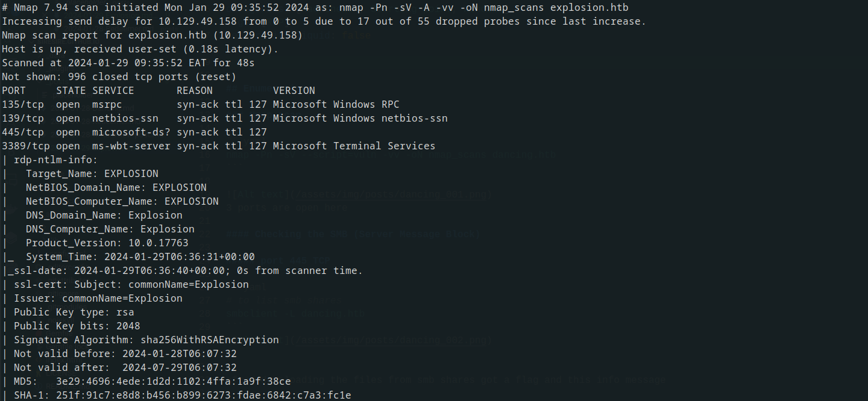This screenshot has height=401, width=868.
Task: Select the 139/tcp netbios-ssn port row
Action: pos(225,118)
